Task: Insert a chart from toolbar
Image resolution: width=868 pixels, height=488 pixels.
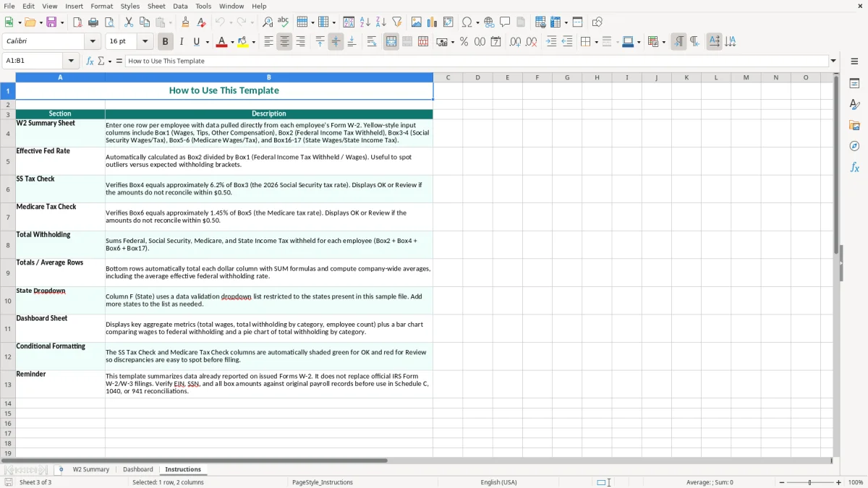Action: click(x=433, y=22)
